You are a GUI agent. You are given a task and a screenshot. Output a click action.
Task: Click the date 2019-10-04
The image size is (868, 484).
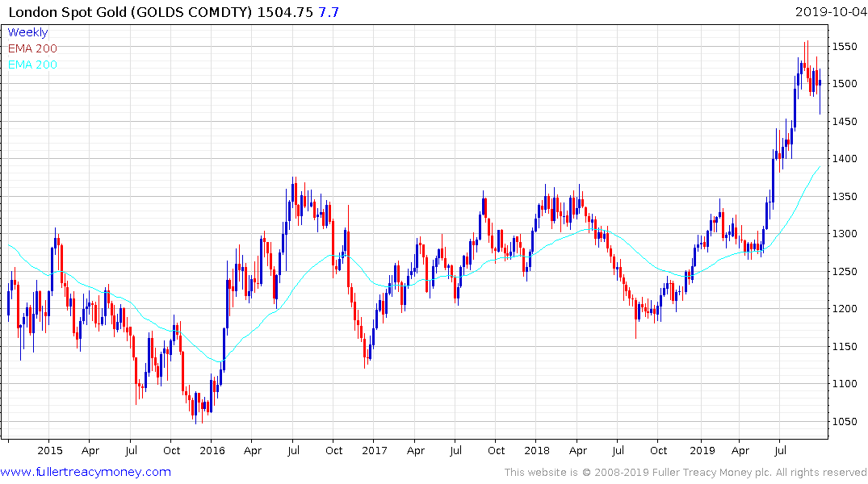(x=830, y=11)
